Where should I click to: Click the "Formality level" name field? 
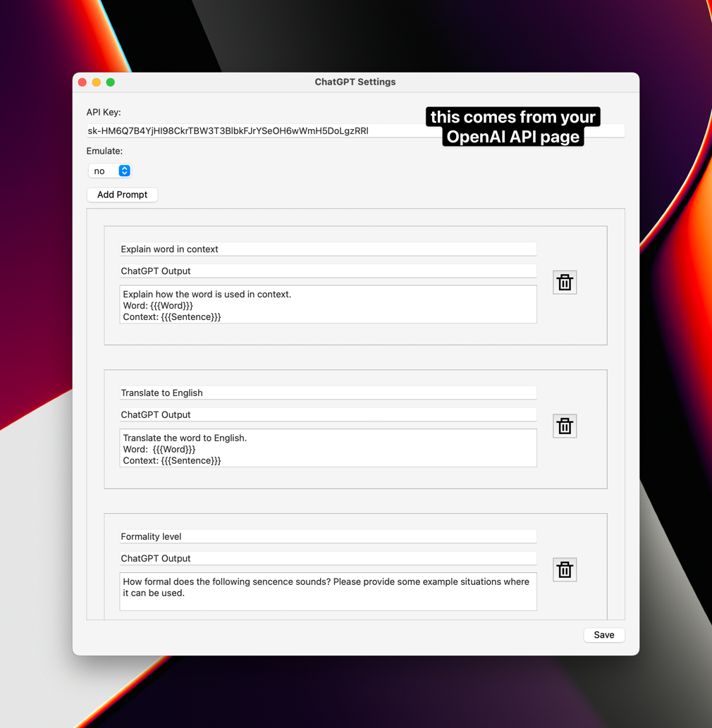tap(328, 537)
